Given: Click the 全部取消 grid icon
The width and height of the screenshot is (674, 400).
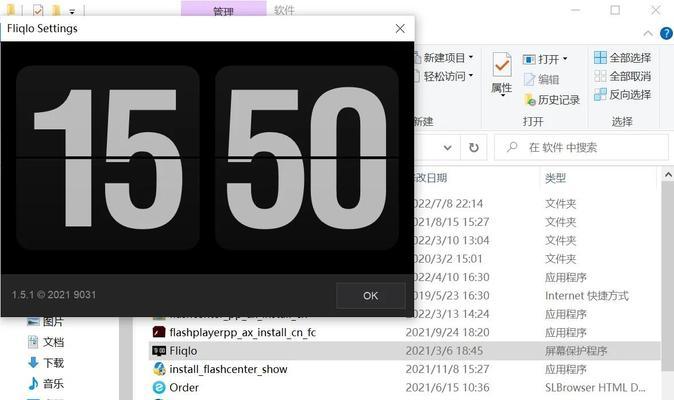Looking at the screenshot, I should [600, 76].
